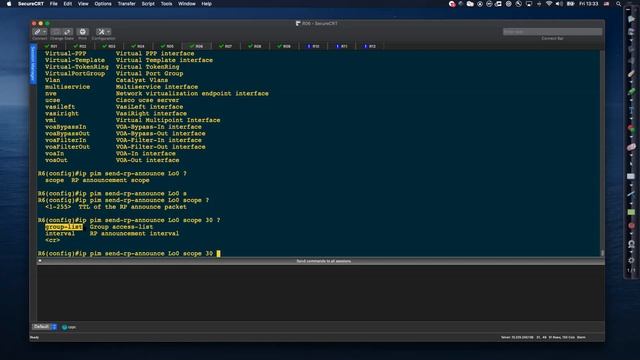Open the Window menu
640x360 pixels.
(187, 4)
